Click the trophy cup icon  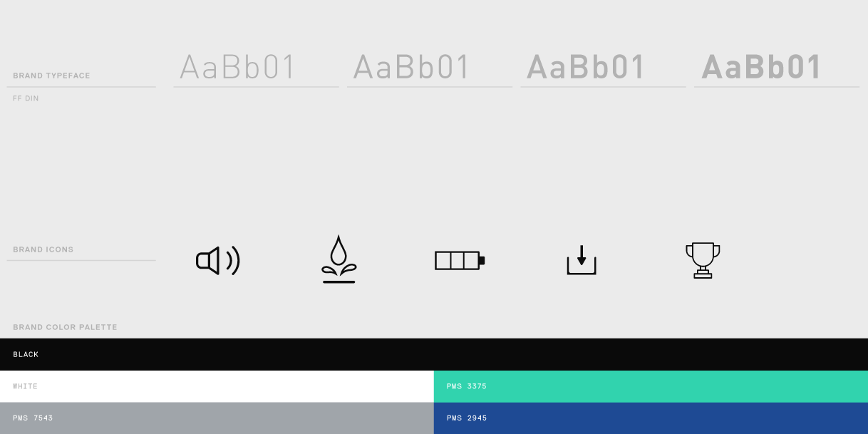(x=703, y=260)
